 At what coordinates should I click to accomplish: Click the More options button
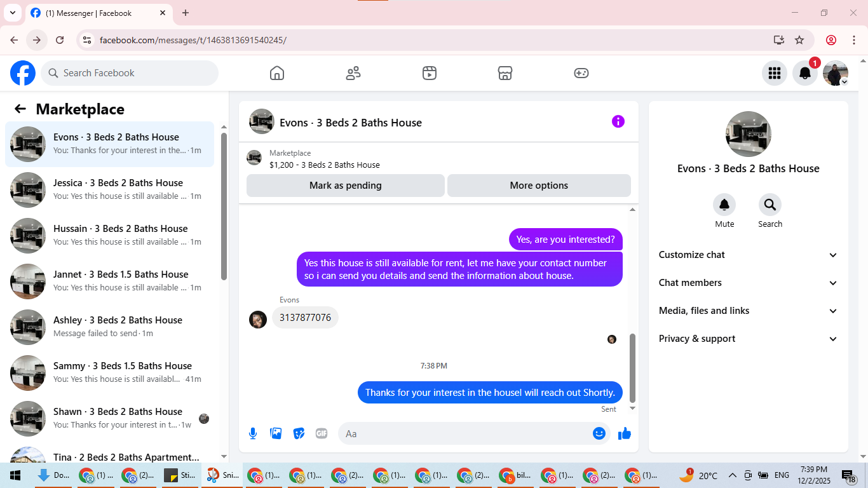point(539,186)
